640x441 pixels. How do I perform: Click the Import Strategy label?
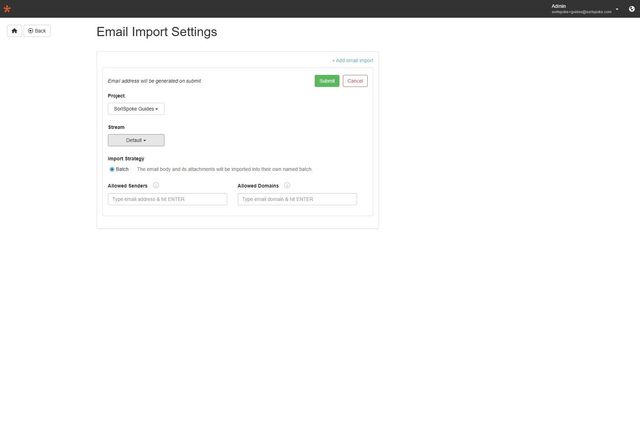coord(126,158)
